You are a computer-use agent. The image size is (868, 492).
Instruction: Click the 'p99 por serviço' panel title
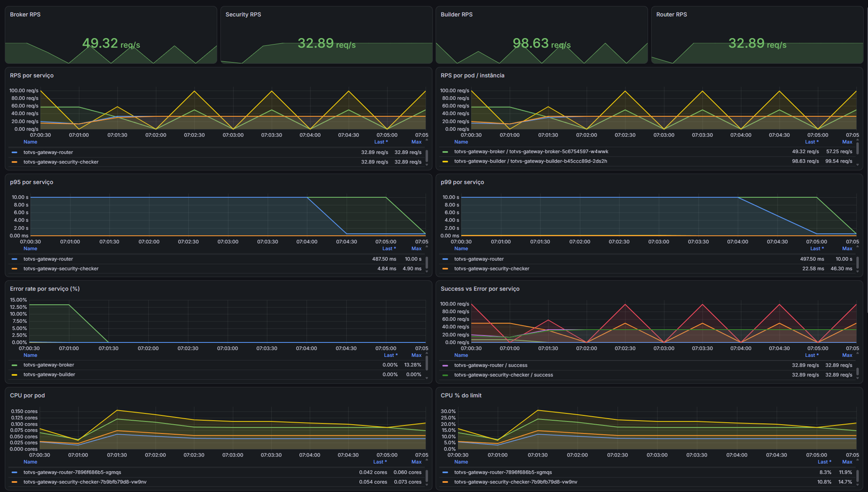[462, 182]
